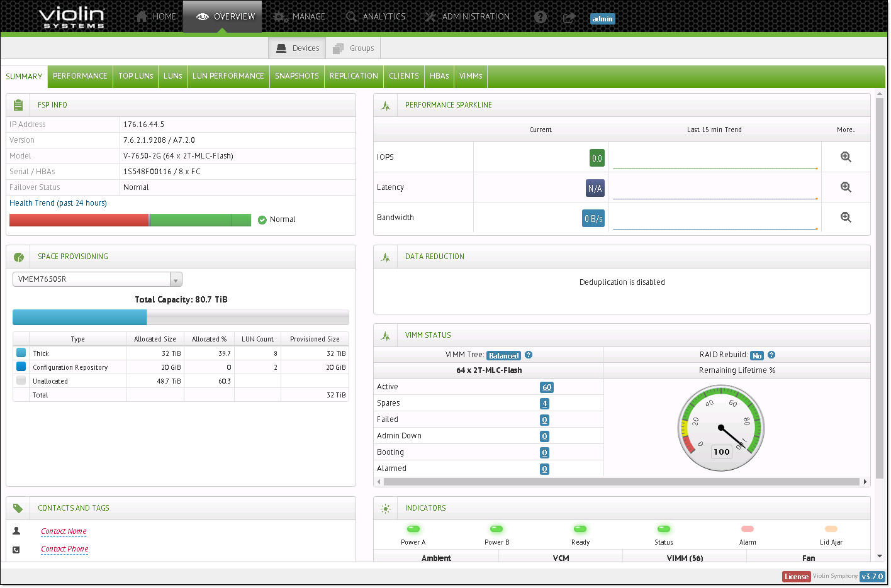Open the LUN PERFORMANCE tab
This screenshot has height=588, width=891.
click(228, 76)
